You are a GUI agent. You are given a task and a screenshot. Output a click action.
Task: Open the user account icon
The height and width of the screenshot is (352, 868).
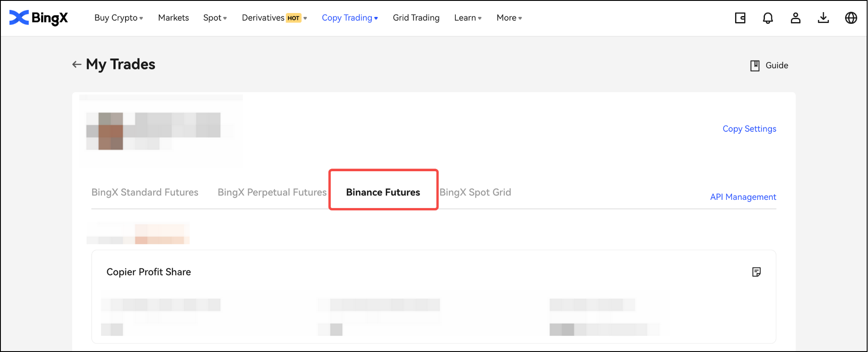coord(796,18)
